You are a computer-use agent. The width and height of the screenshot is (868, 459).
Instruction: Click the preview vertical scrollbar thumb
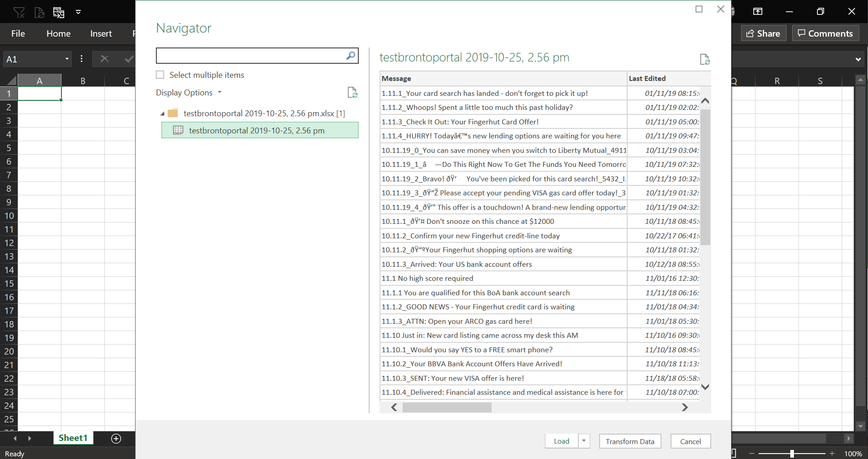pos(705,176)
